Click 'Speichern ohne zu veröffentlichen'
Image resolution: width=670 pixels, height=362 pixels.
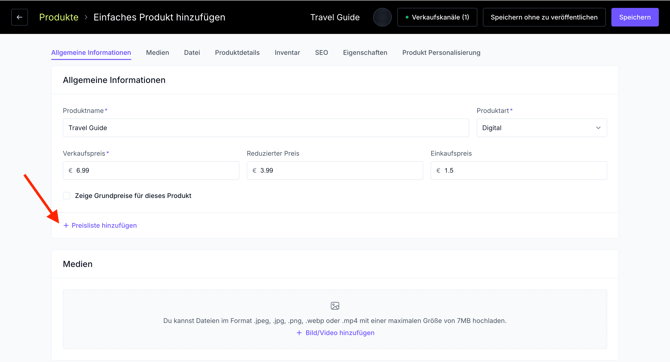(544, 18)
